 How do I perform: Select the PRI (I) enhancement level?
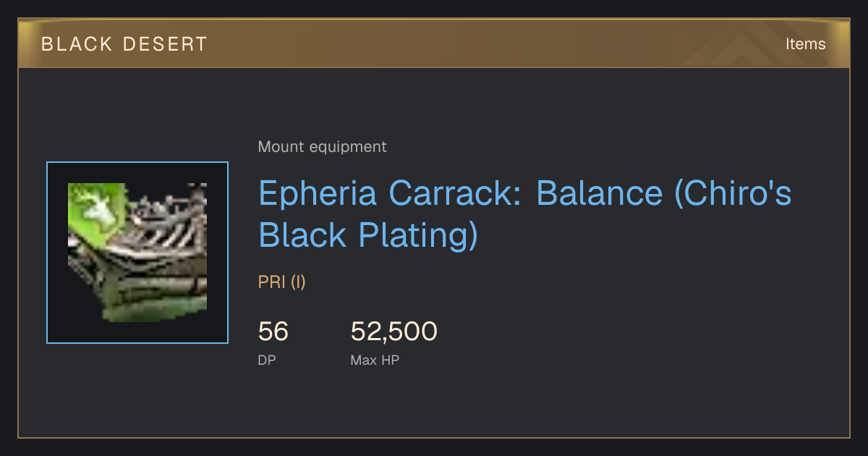click(x=282, y=282)
